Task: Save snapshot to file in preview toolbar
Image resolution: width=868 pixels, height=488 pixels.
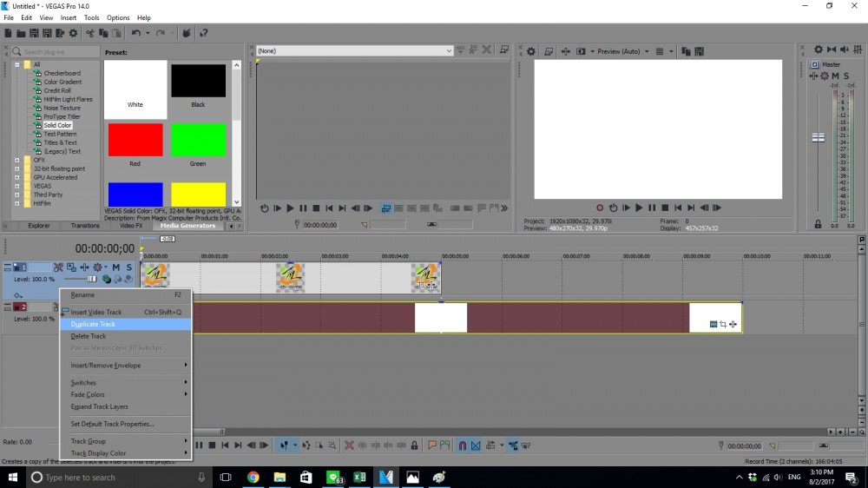Action: tap(699, 51)
